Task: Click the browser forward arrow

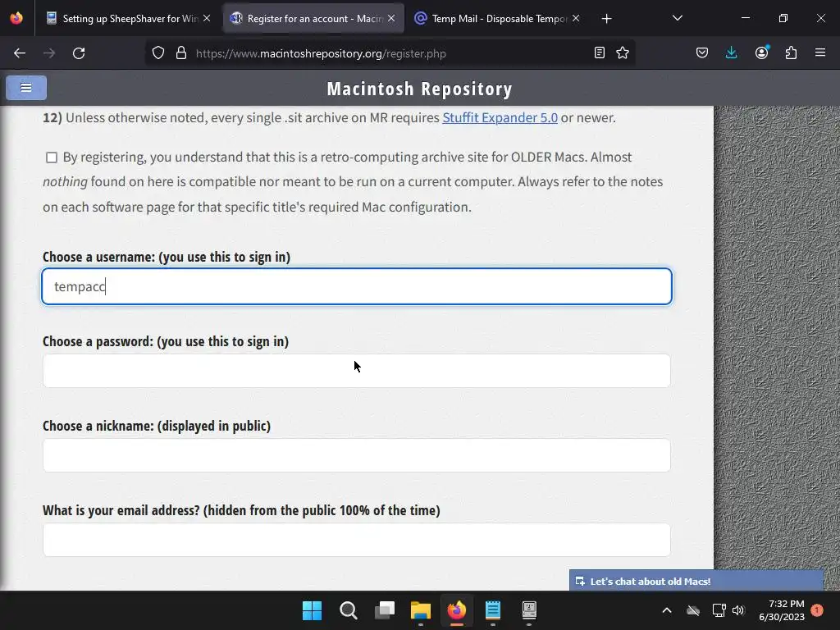Action: 49,53
